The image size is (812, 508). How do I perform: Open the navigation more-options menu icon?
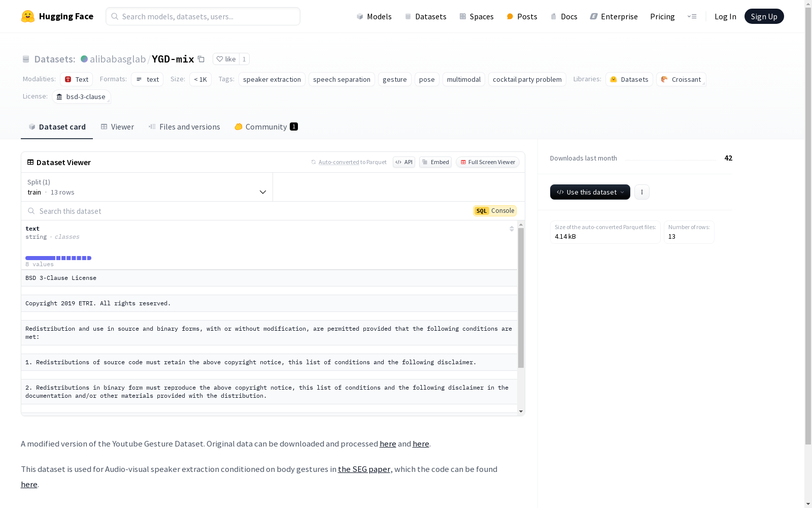point(692,16)
